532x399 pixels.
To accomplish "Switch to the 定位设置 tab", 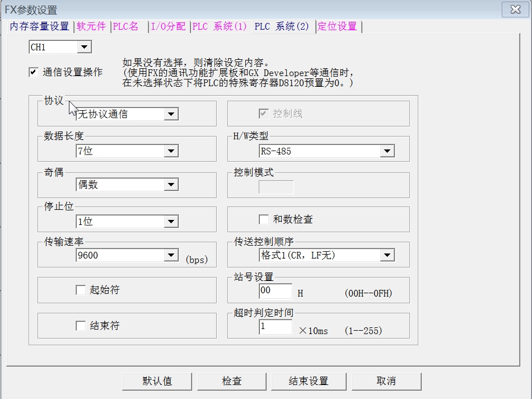I will coord(337,26).
